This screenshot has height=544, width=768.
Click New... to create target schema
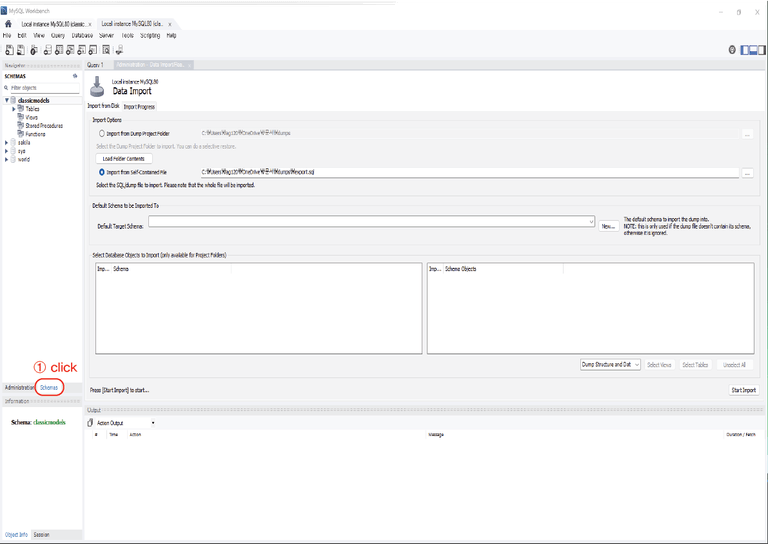click(608, 226)
